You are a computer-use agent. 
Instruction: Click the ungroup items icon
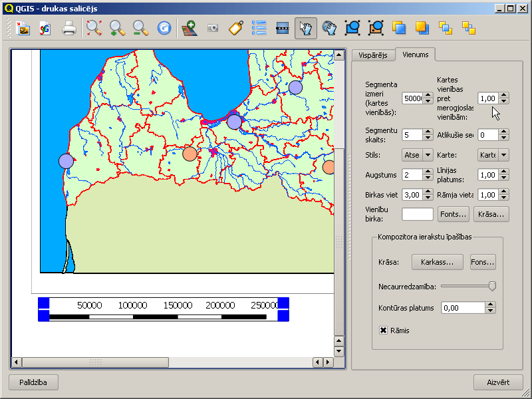pos(376,29)
